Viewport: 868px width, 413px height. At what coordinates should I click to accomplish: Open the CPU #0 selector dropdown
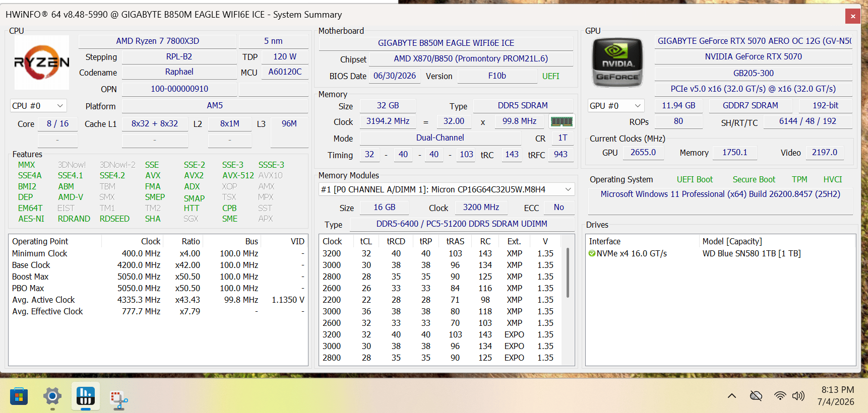coord(38,106)
